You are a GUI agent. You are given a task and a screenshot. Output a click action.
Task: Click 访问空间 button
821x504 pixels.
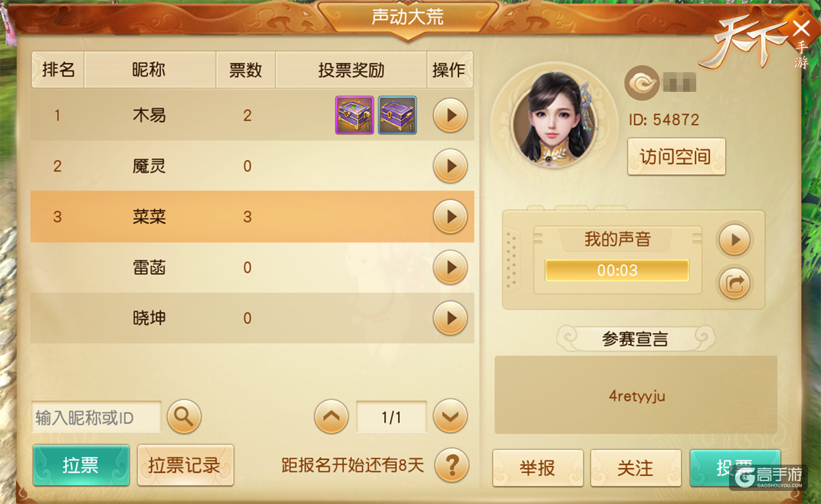676,157
